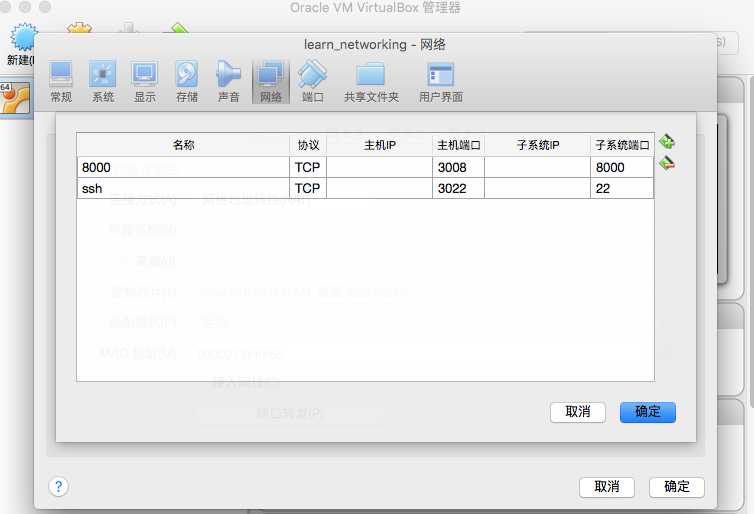The height and width of the screenshot is (514, 754).
Task: Click empty host IP cell of ssh rule
Action: pyautogui.click(x=379, y=188)
